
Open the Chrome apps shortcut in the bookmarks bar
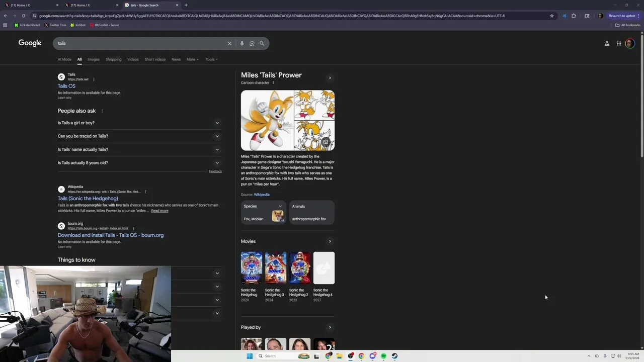point(5,25)
